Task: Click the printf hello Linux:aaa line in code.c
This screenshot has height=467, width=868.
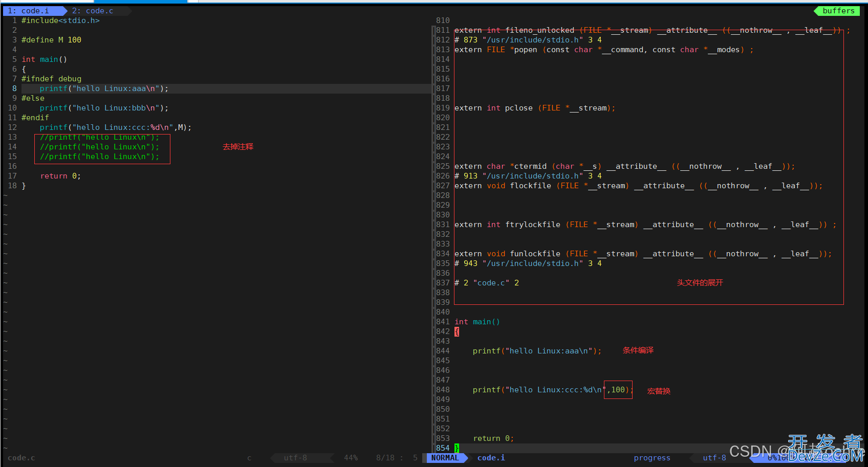Action: coord(104,88)
